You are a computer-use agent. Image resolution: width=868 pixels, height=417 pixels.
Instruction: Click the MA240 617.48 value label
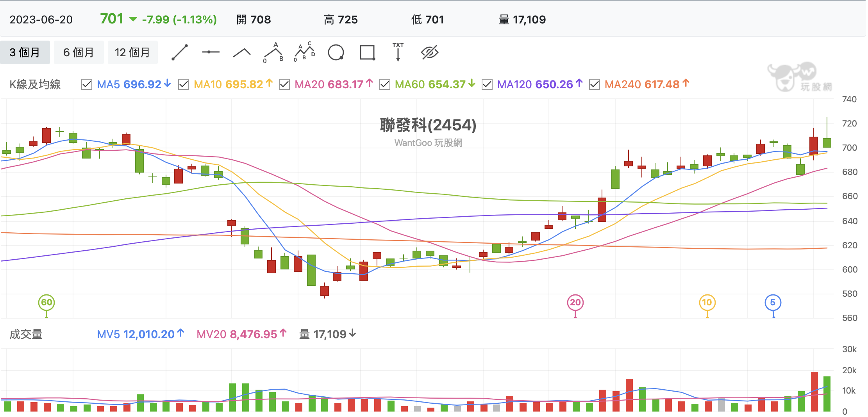pyautogui.click(x=647, y=84)
